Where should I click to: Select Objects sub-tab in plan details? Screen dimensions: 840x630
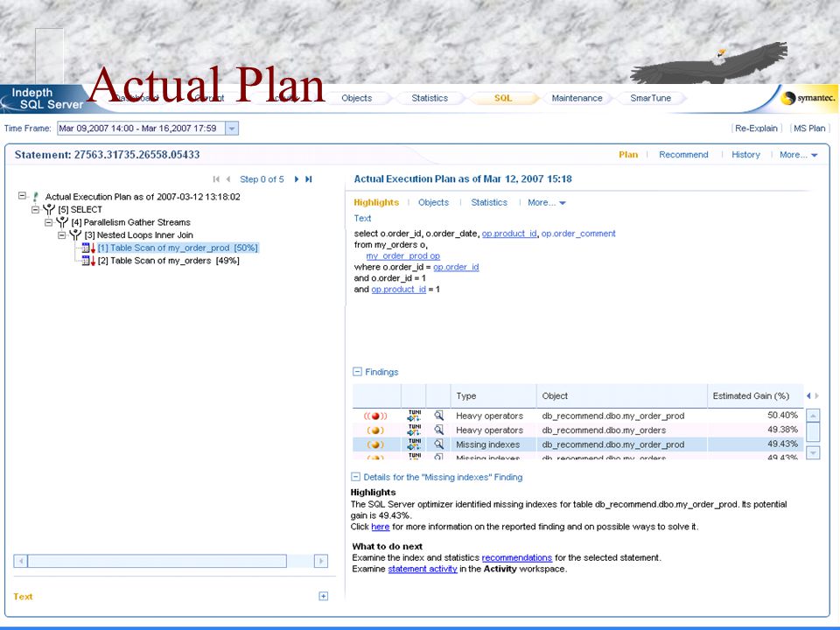point(433,202)
